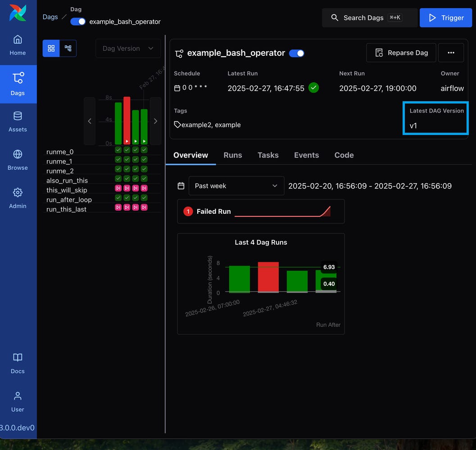The height and width of the screenshot is (450, 476).
Task: Open the Past week time range selector
Action: (236, 185)
